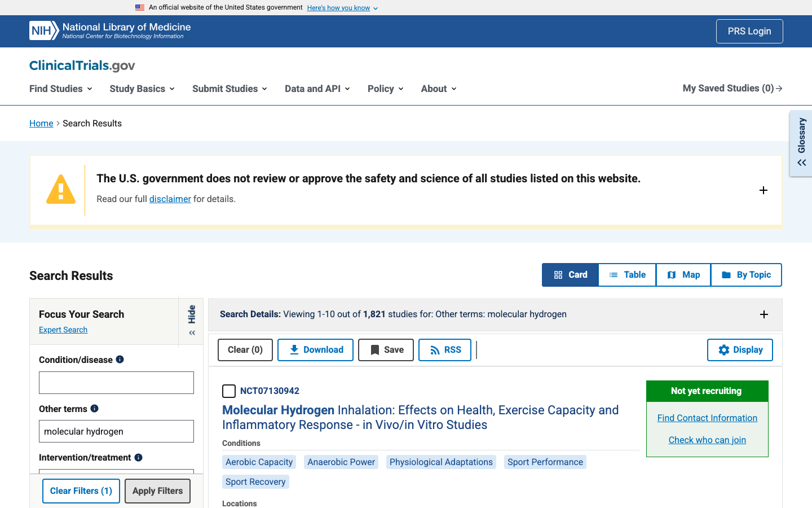The height and width of the screenshot is (508, 812).
Task: Open the Study Basics dropdown menu
Action: point(142,89)
